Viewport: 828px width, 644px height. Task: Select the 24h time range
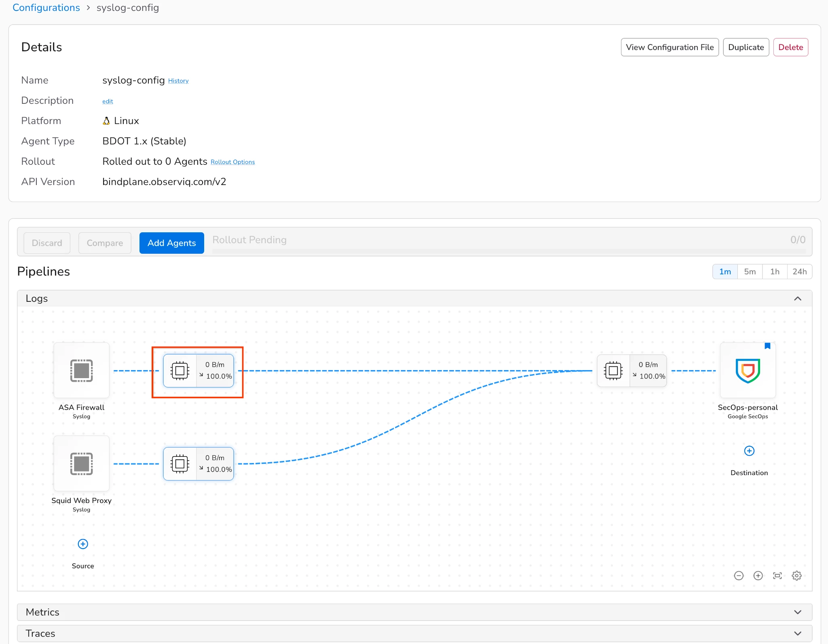(799, 271)
